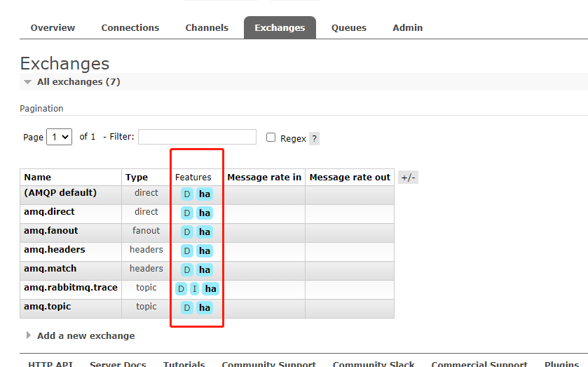Viewport: 588px width, 367px height.
Task: Enable the Regex checkbox
Action: (x=271, y=137)
